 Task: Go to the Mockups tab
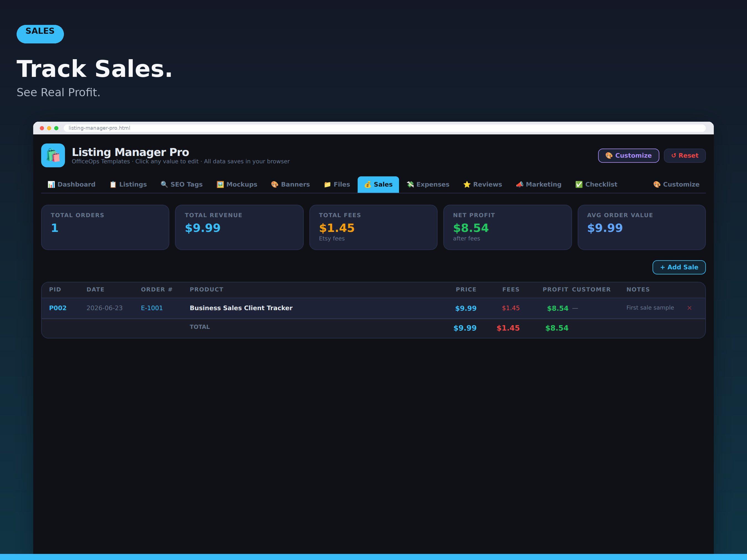(237, 184)
